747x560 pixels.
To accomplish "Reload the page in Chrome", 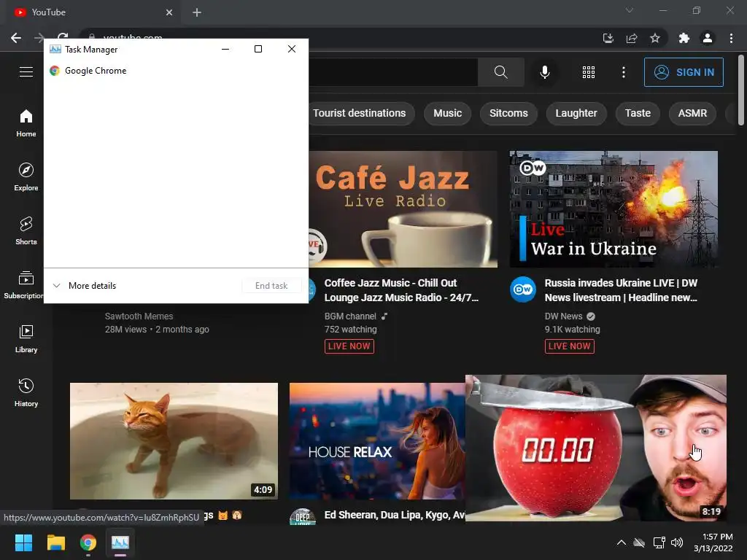I will pyautogui.click(x=63, y=36).
